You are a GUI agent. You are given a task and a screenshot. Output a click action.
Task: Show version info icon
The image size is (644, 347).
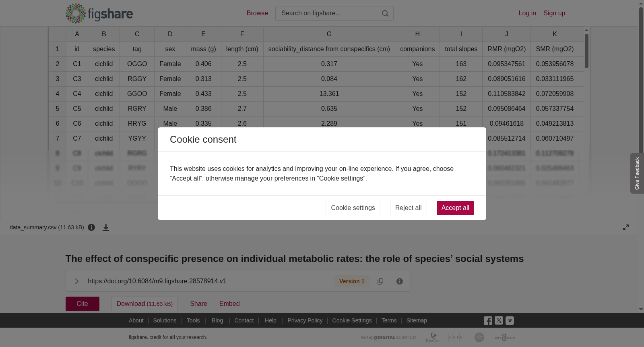(x=400, y=281)
